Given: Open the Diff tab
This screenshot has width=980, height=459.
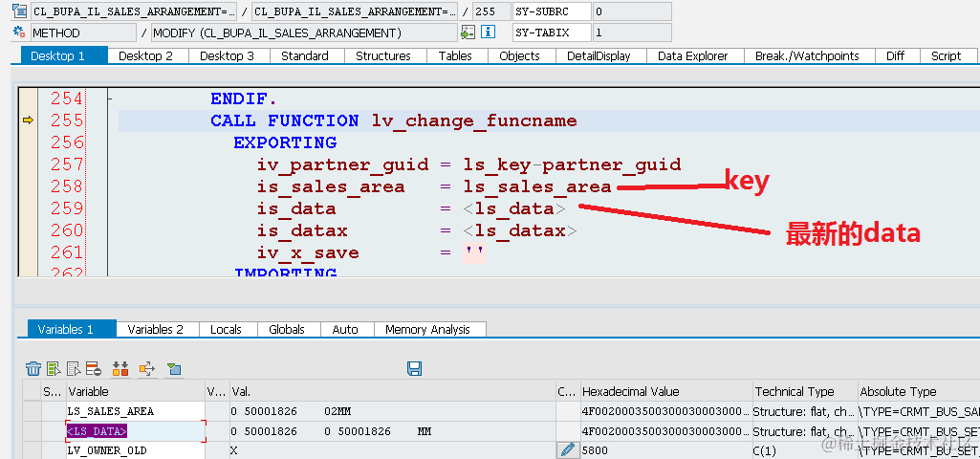Looking at the screenshot, I should pos(895,55).
